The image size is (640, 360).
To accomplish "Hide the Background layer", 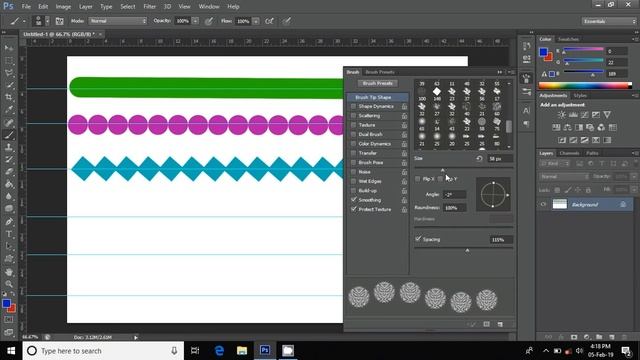I will pyautogui.click(x=544, y=204).
